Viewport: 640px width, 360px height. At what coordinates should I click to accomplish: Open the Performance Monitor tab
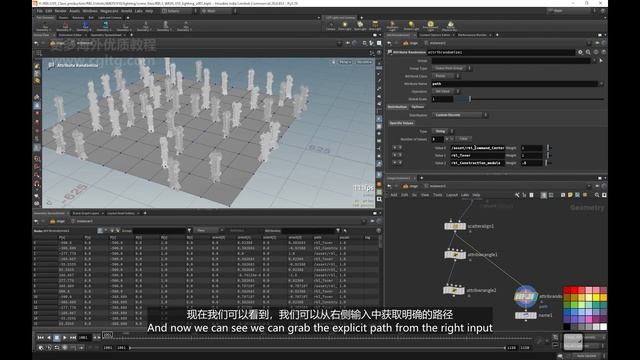click(472, 35)
